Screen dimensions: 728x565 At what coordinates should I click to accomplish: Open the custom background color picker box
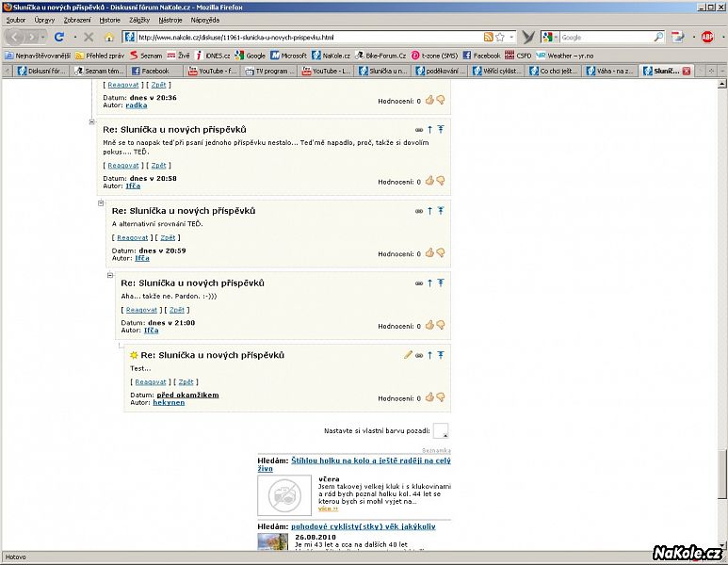440,431
